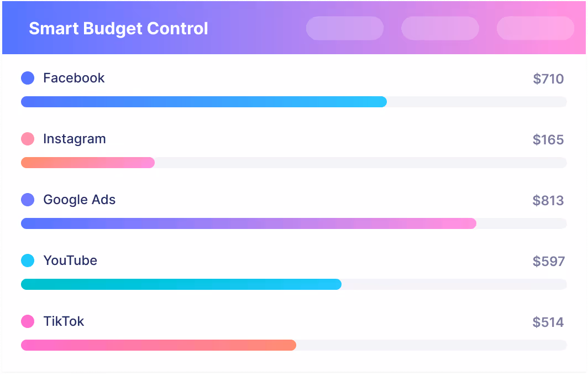Viewport: 588px width, 375px height.
Task: Click the Smart Budget Control title
Action: click(x=119, y=28)
